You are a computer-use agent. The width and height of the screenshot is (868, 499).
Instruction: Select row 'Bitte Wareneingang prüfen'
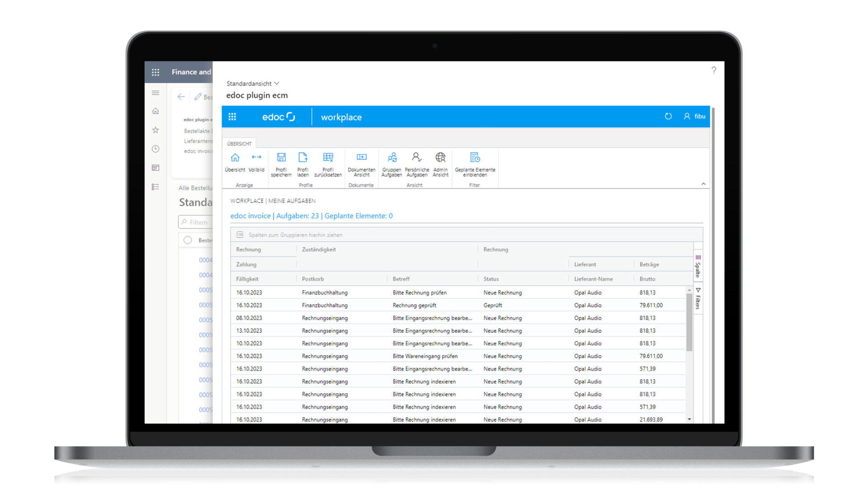(458, 356)
